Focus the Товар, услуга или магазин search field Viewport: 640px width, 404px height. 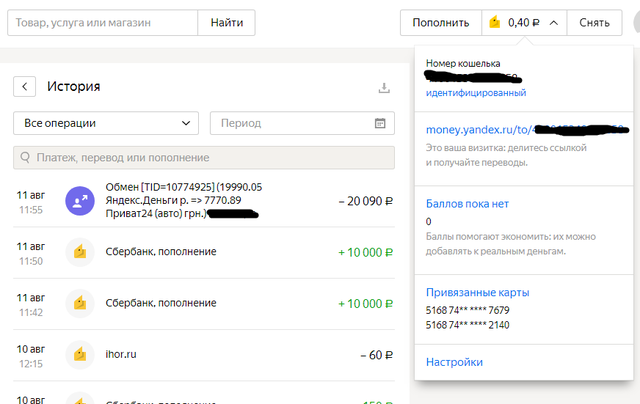click(102, 23)
